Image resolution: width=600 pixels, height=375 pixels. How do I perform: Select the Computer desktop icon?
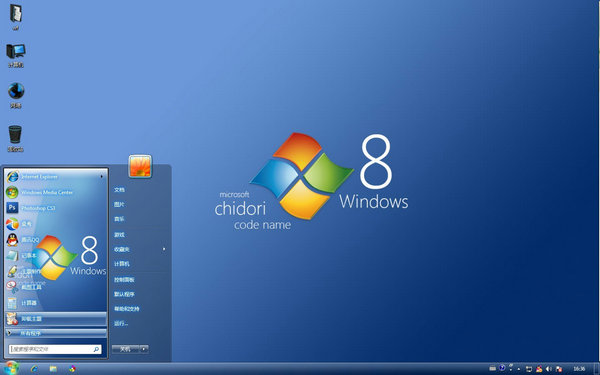click(x=16, y=55)
